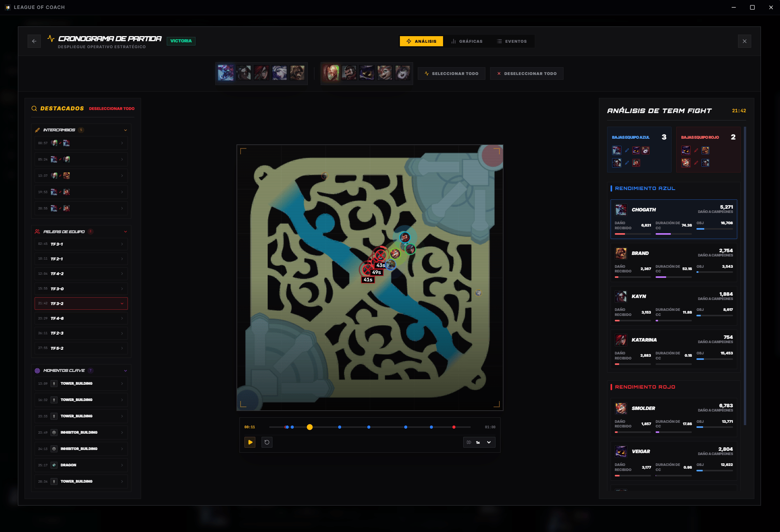
Task: Click the target icon beside Momentos Clave
Action: 37,371
